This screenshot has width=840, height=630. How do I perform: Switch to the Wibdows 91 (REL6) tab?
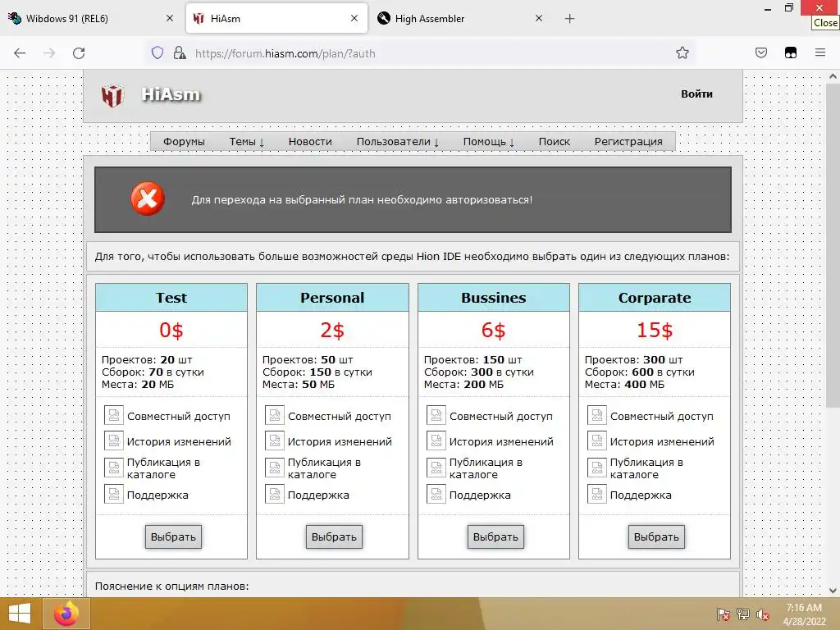click(x=91, y=19)
